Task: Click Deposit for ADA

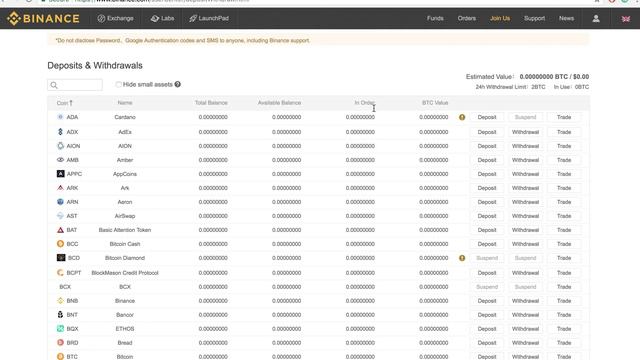Action: pyautogui.click(x=487, y=117)
